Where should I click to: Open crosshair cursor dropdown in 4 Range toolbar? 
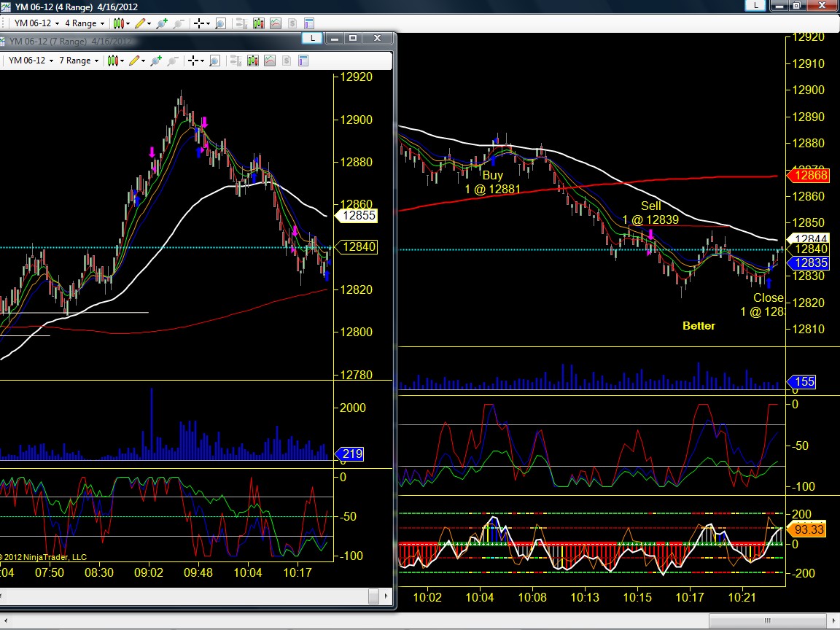tap(201, 23)
